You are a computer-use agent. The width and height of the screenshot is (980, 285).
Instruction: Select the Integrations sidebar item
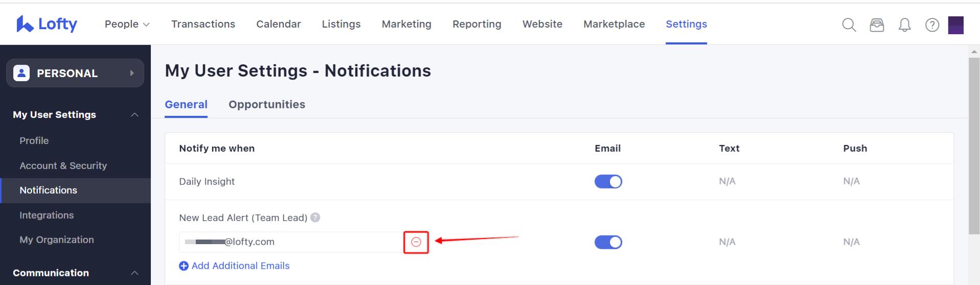(47, 215)
